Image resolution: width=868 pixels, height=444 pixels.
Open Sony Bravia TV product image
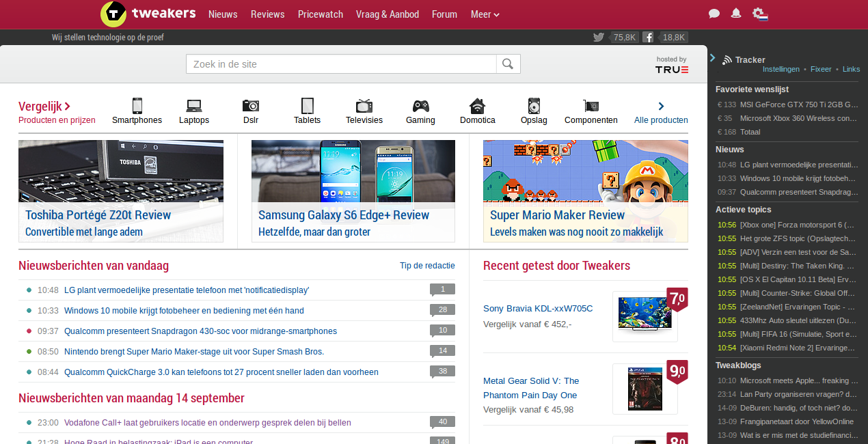coord(645,316)
